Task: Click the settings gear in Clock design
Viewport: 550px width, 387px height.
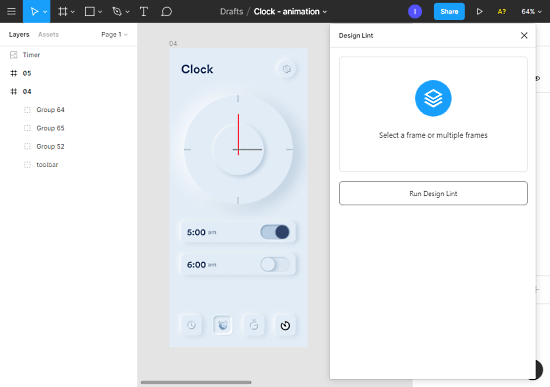Action: pyautogui.click(x=287, y=69)
